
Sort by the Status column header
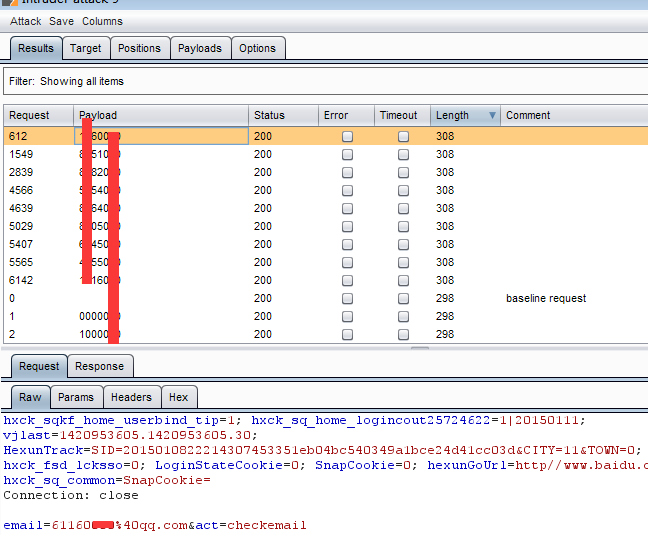pos(283,115)
